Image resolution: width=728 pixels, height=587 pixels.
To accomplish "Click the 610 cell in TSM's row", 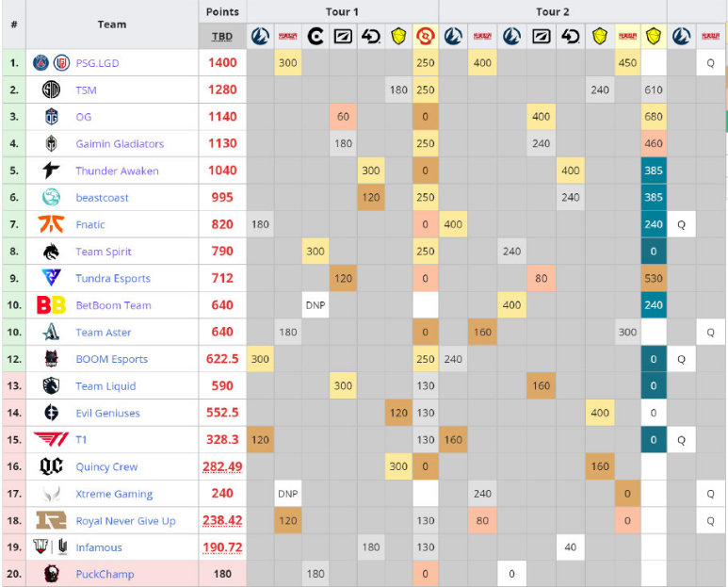I will [654, 90].
